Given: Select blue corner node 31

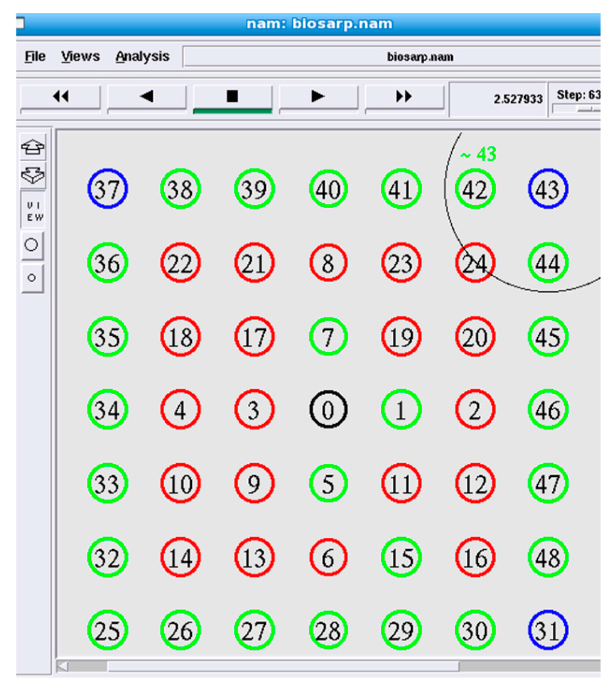Looking at the screenshot, I should point(548,630).
